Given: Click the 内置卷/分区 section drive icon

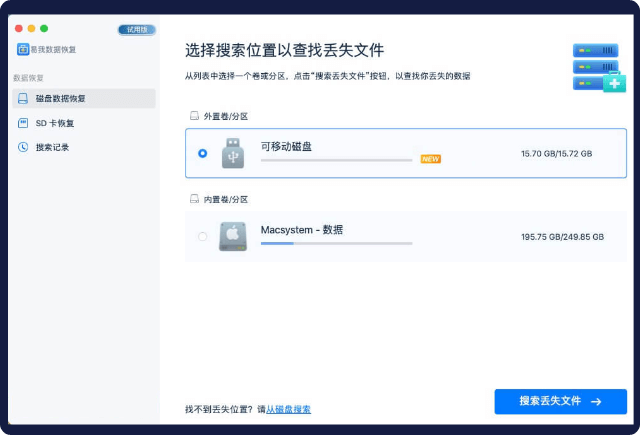Looking at the screenshot, I should coord(194,199).
